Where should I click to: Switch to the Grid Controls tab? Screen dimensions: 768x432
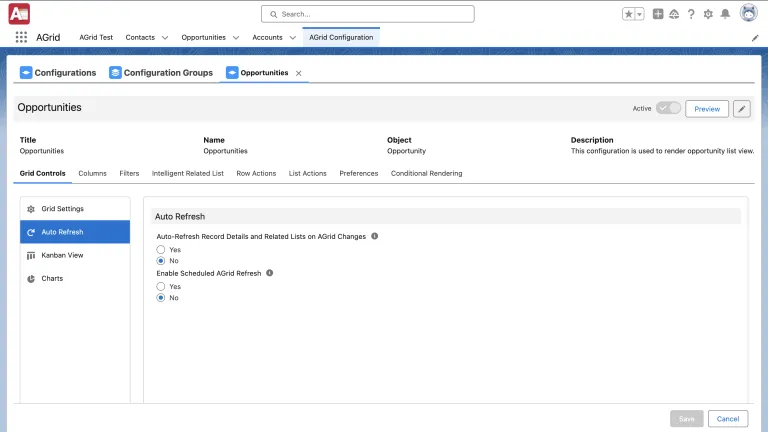pyautogui.click(x=43, y=173)
